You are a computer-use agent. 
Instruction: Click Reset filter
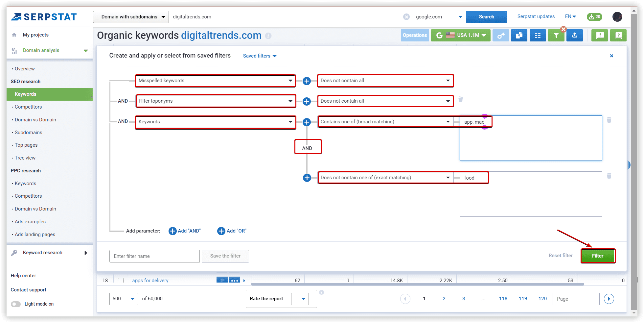(x=561, y=256)
